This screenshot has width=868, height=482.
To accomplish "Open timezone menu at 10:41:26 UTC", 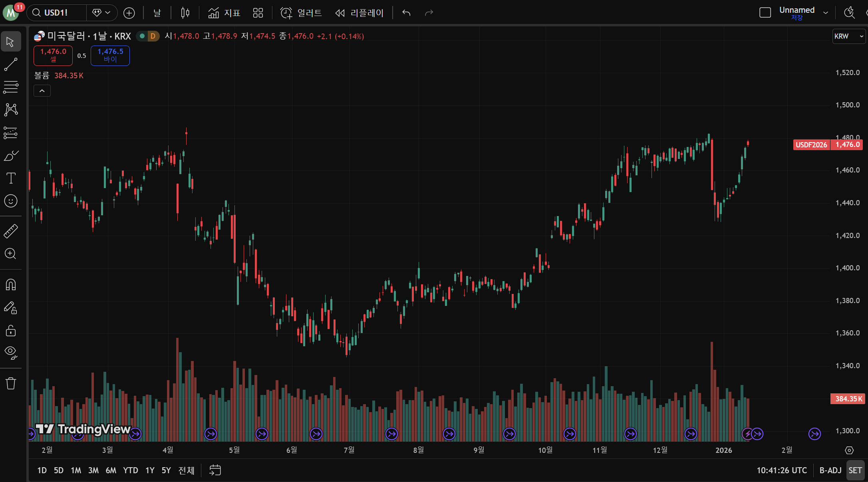I will (782, 470).
